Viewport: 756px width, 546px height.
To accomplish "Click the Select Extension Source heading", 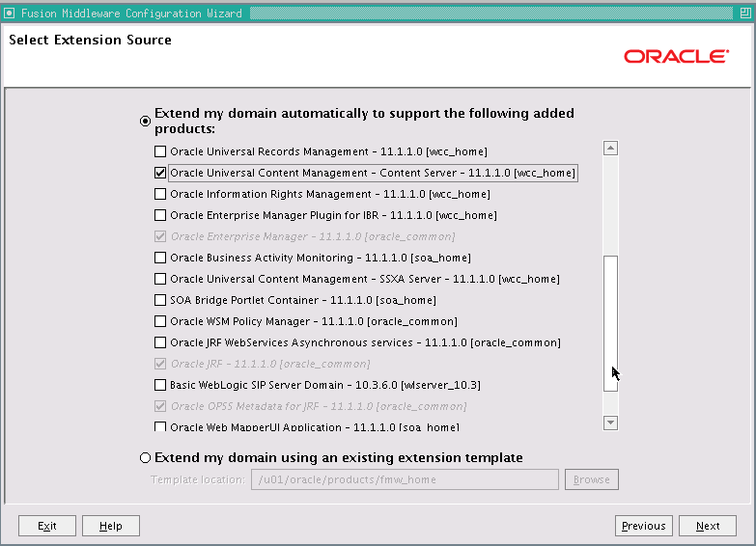I will (x=90, y=40).
